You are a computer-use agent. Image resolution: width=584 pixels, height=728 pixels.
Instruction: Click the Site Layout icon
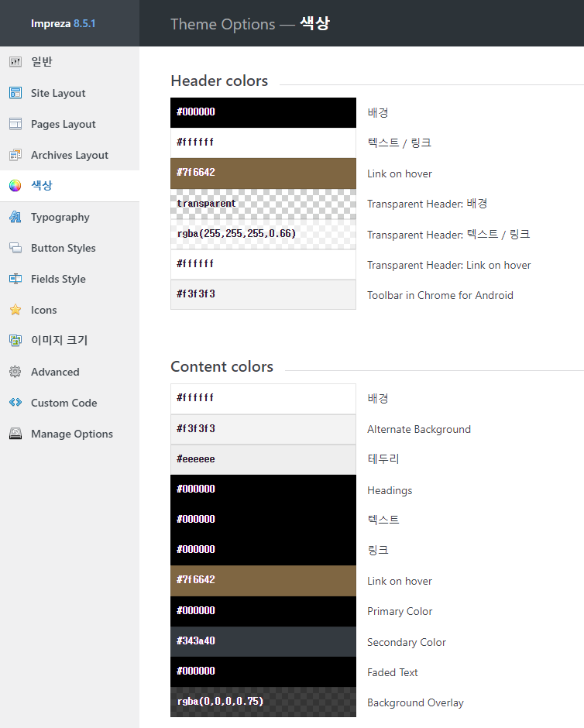pos(15,93)
